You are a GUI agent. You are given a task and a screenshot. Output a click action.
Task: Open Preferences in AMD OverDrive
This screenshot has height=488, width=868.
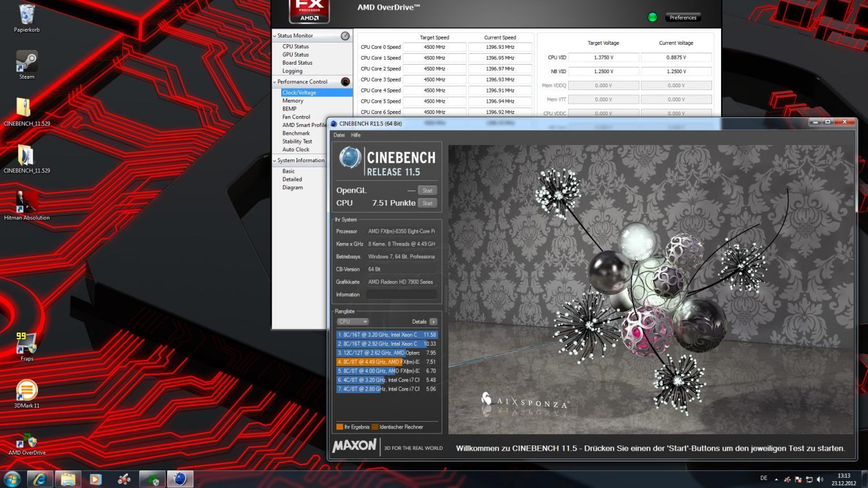[x=683, y=18]
